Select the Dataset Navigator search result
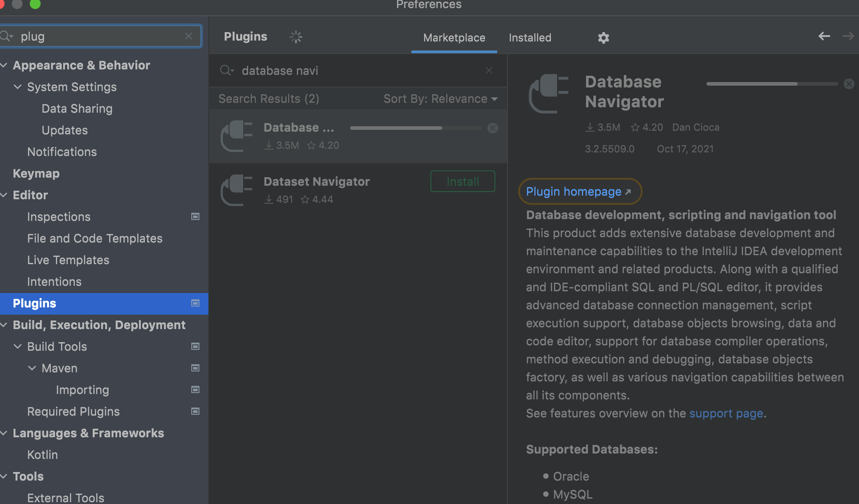Screen dimensions: 859x504 [358, 190]
